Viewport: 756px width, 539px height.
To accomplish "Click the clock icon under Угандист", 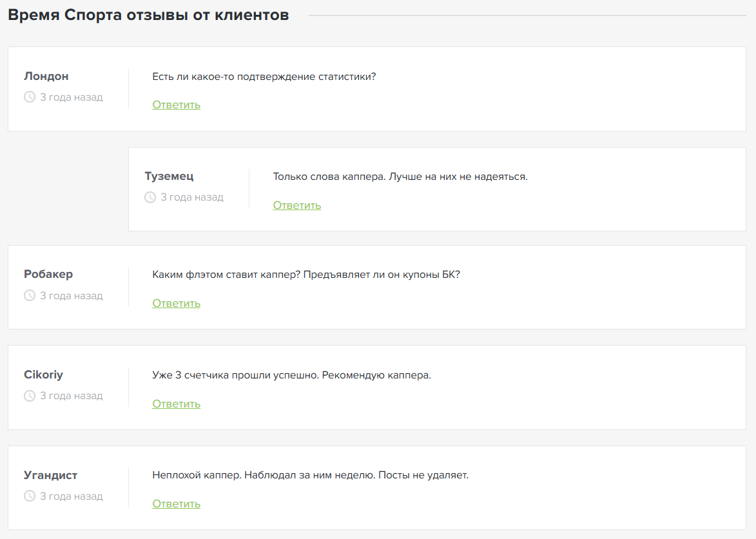I will [29, 496].
